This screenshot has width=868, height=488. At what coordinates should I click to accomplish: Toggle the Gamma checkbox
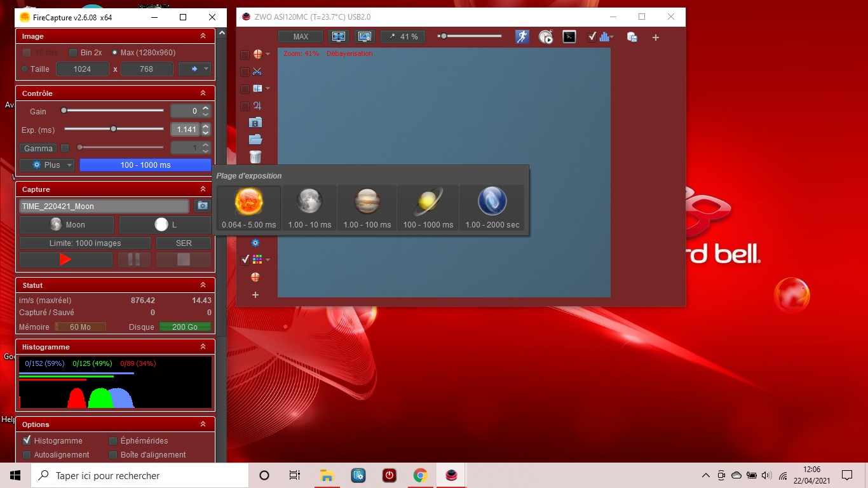pos(65,148)
